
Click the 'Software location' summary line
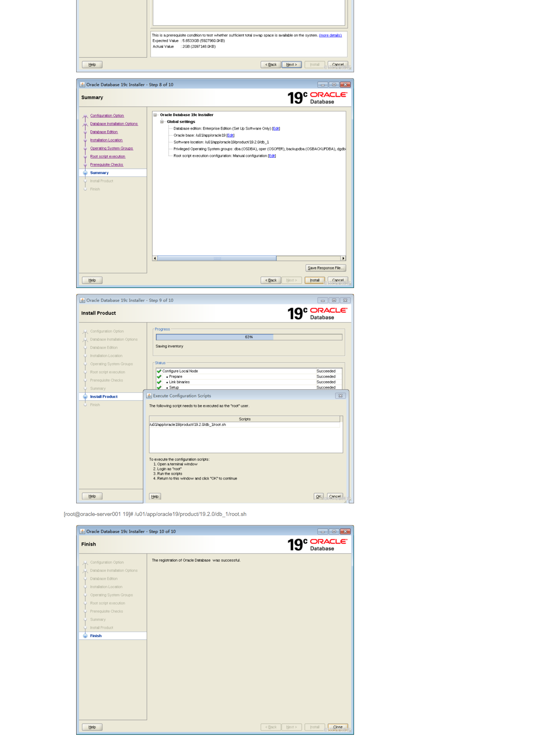point(221,142)
